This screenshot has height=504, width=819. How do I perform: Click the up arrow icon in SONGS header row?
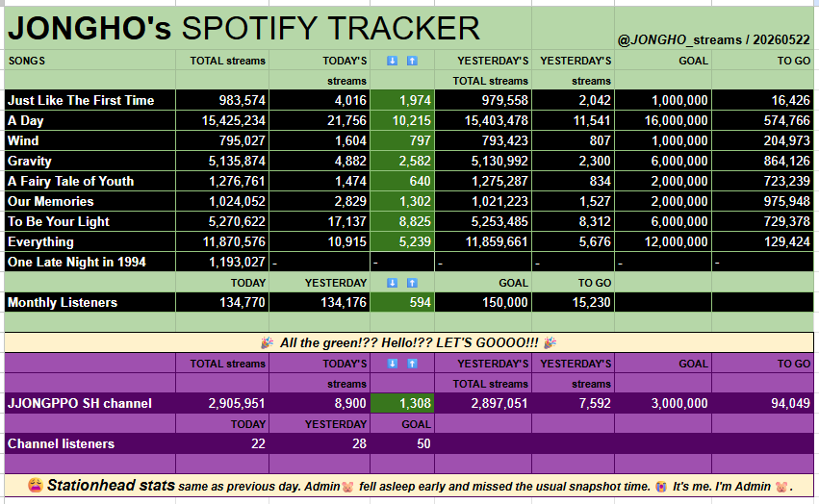412,62
